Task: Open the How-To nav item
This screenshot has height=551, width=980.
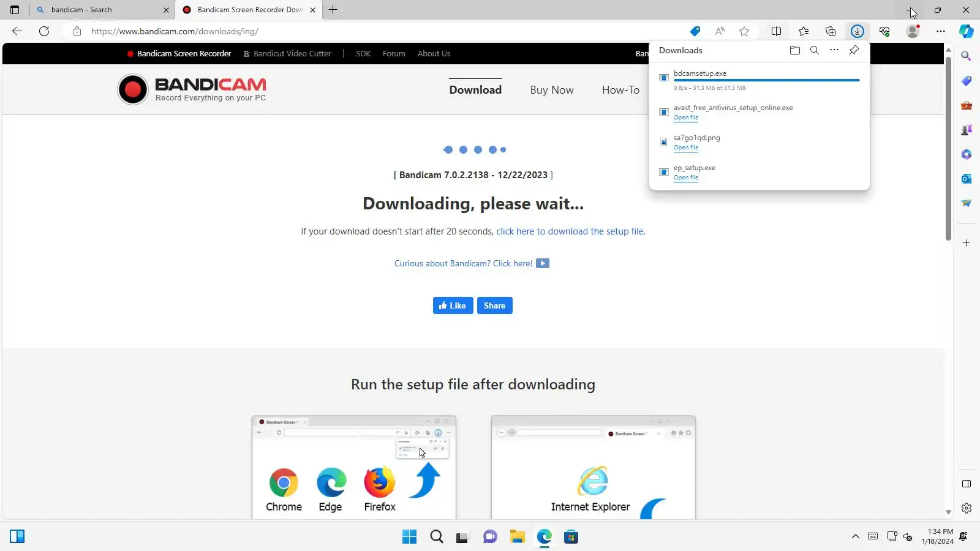Action: [x=620, y=90]
